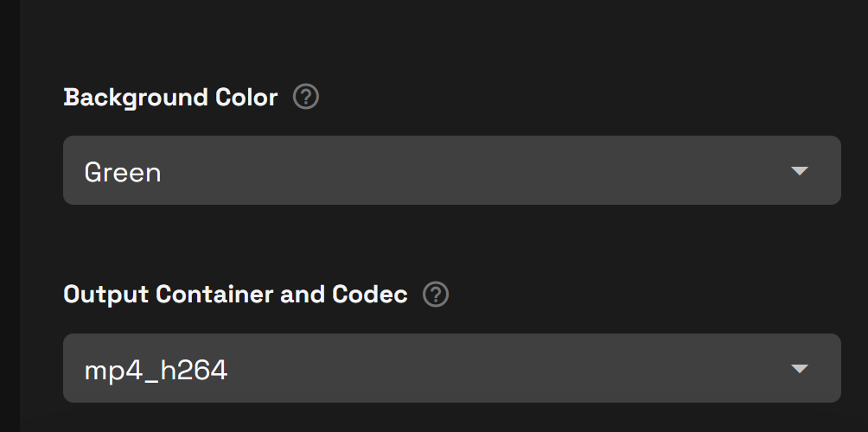
Task: Click the Background Color help icon
Action: tap(306, 97)
